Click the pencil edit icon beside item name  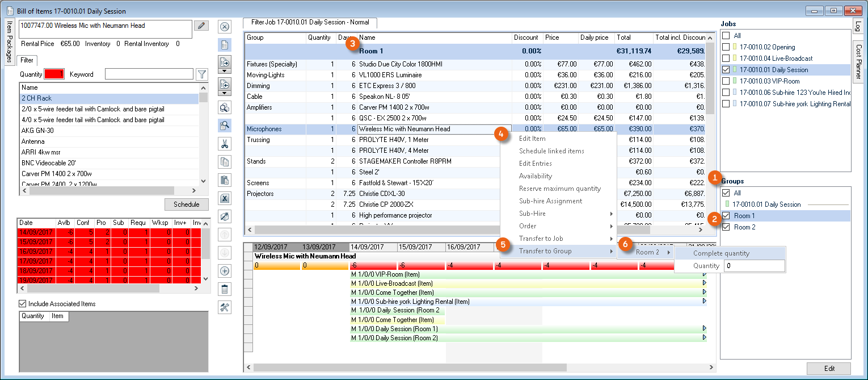(201, 26)
